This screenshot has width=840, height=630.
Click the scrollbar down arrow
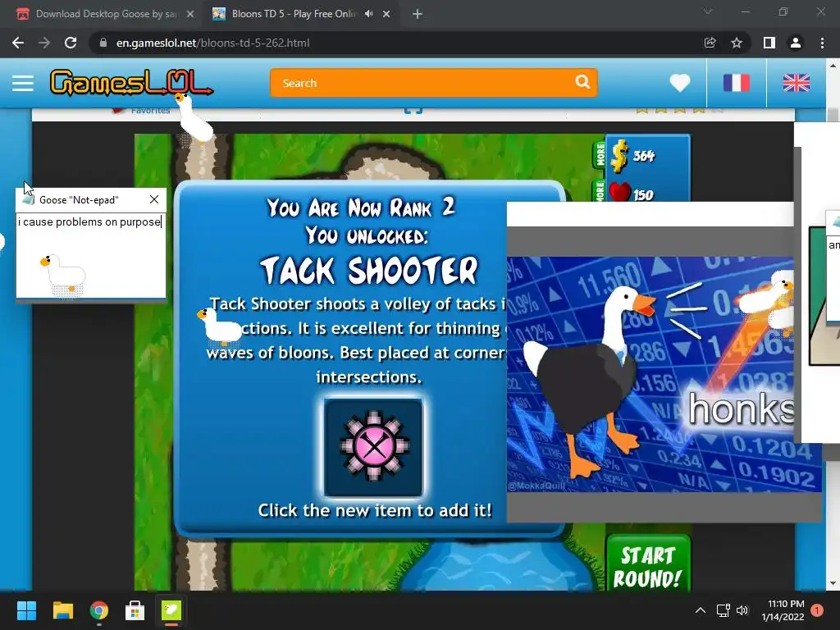pyautogui.click(x=833, y=583)
